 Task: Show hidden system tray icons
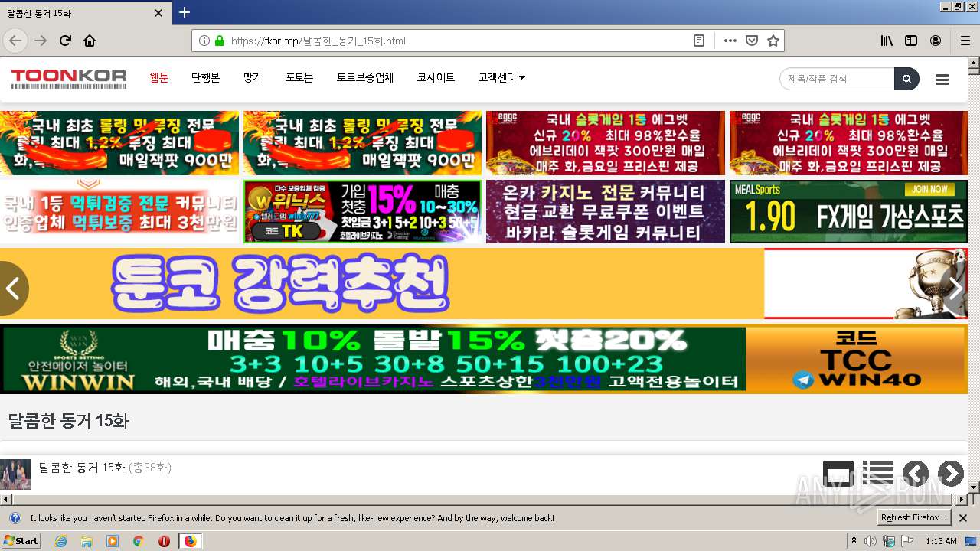point(854,541)
